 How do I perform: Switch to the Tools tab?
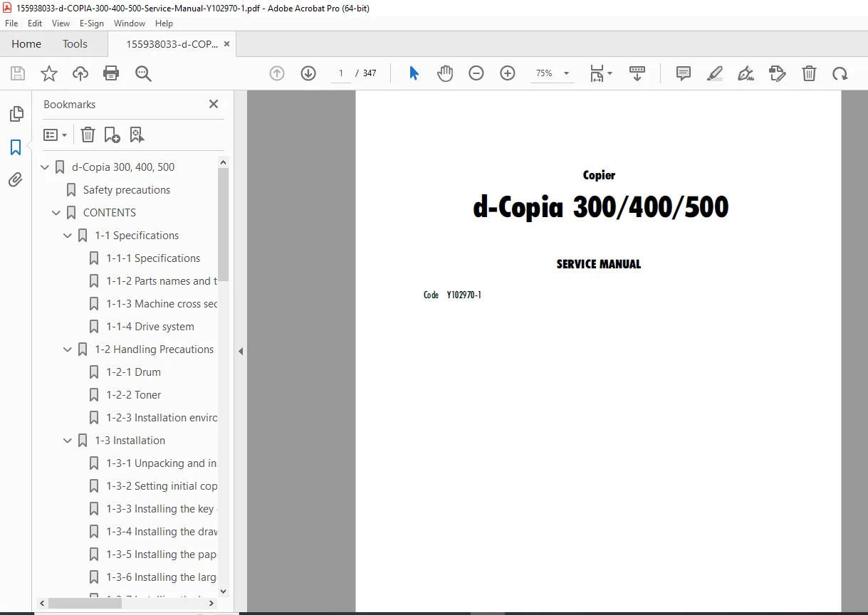[75, 43]
